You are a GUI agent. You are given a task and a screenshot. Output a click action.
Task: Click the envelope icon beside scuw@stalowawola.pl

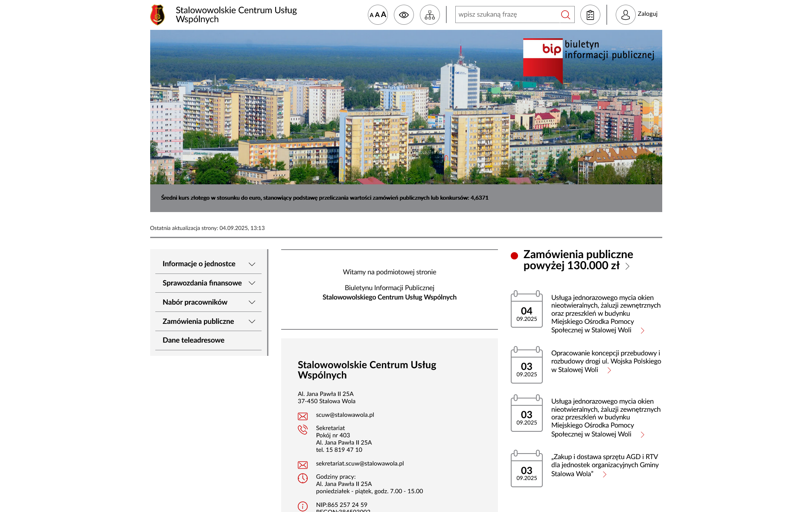[x=303, y=416]
